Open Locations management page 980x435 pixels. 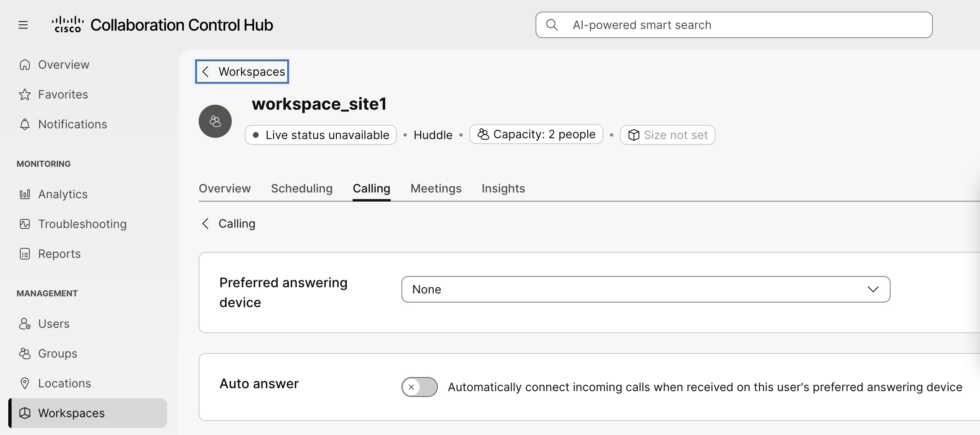(64, 383)
